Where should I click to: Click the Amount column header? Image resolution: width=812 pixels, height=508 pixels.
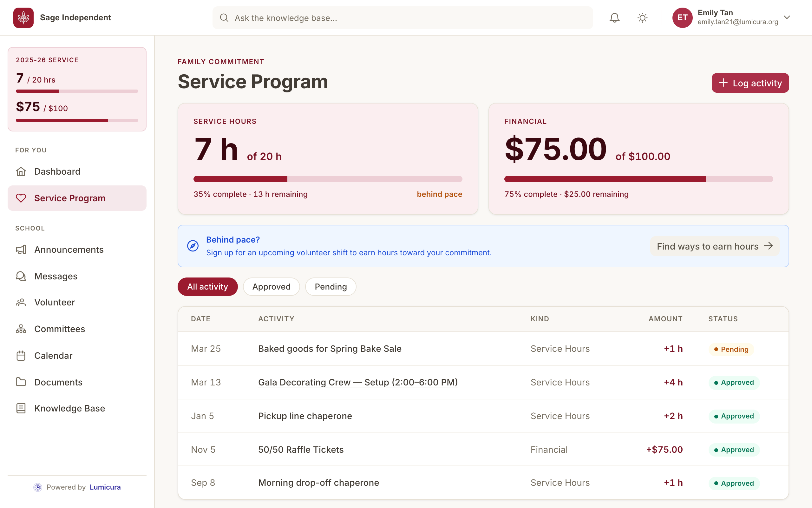(665, 319)
